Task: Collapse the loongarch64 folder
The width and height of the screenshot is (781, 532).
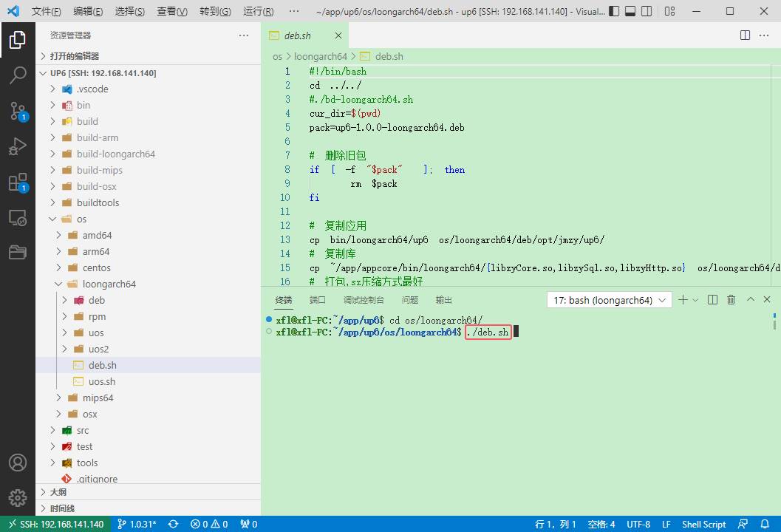Action: point(109,284)
